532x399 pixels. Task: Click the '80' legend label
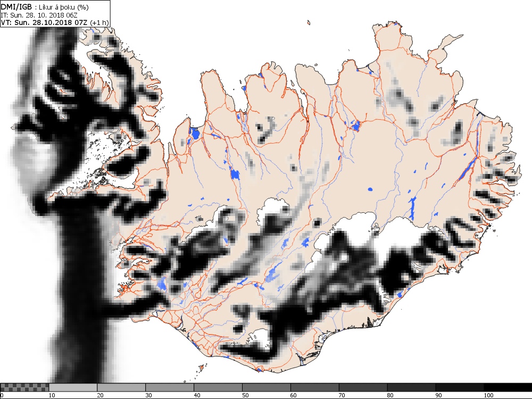(x=390, y=395)
